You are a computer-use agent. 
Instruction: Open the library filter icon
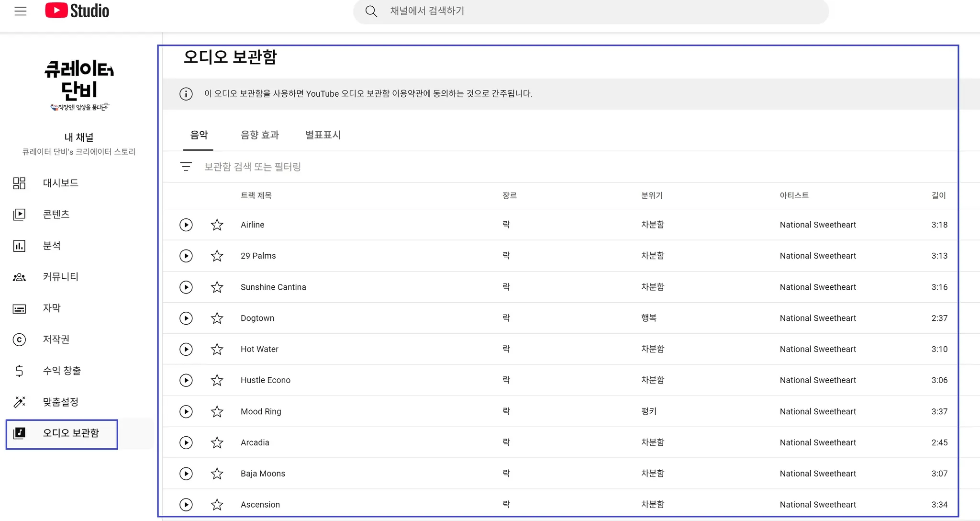point(186,167)
